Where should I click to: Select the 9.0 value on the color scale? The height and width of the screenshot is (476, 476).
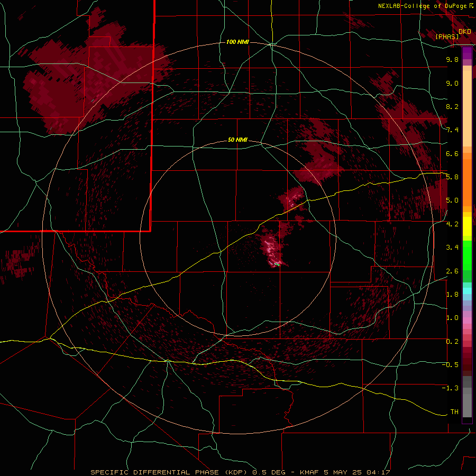pos(452,83)
